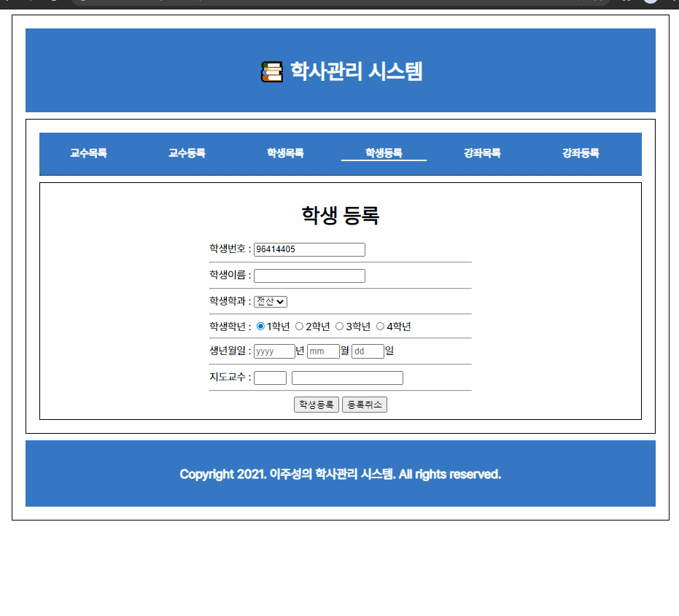The width and height of the screenshot is (679, 616).
Task: Switch to the 강좌목록 tab
Action: coord(482,153)
